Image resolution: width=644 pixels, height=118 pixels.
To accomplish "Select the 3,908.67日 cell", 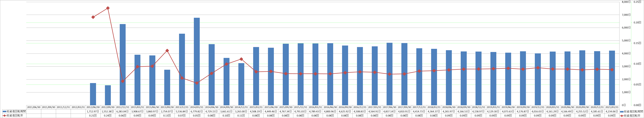I will click(138, 111).
